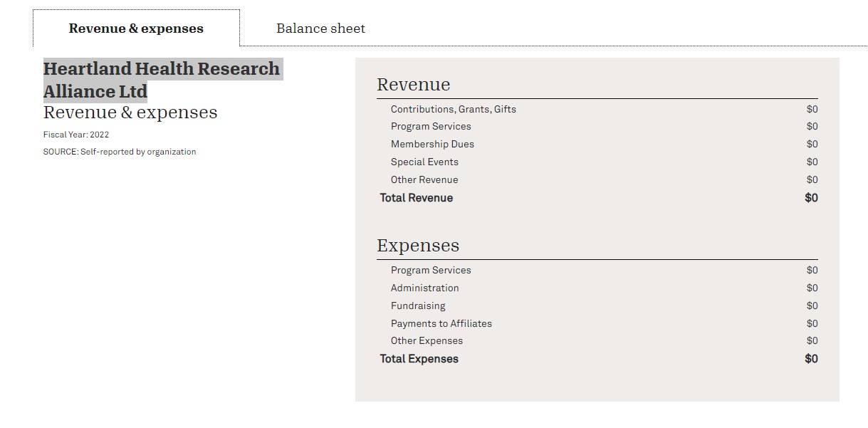Viewport: 868px width, 428px height.
Task: Click the Payments to Affiliates $0 value
Action: [x=812, y=323]
